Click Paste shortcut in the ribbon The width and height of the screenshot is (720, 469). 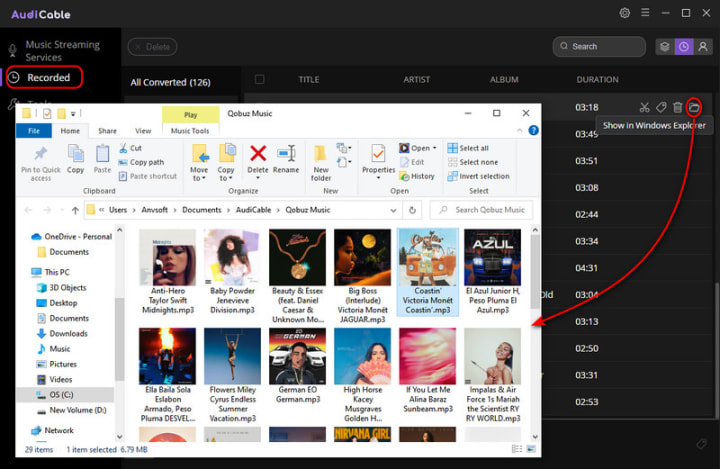tap(147, 176)
